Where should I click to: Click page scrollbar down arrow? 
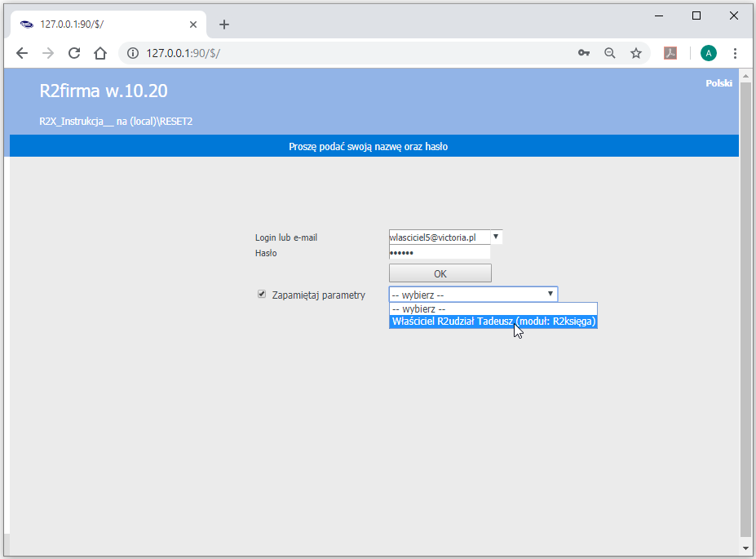tap(745, 548)
